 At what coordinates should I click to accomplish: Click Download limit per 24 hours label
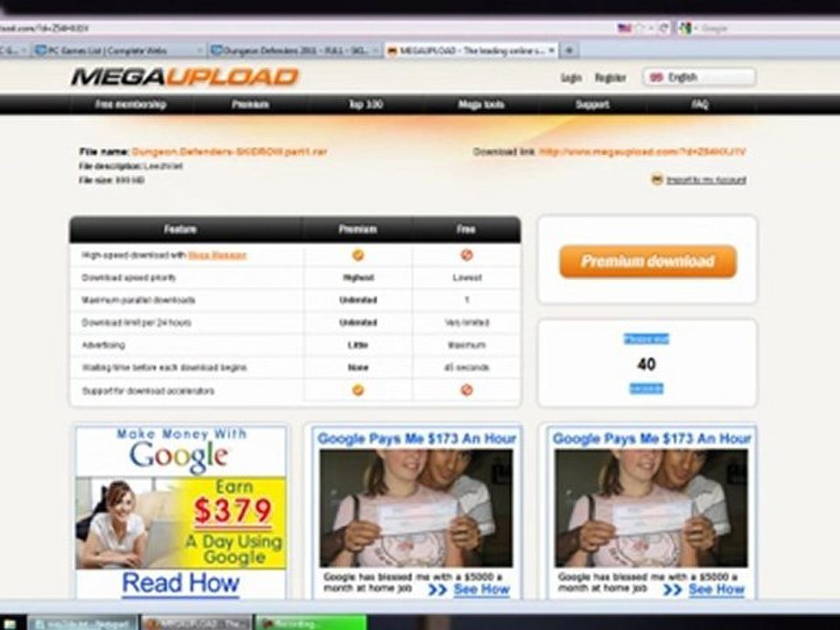pyautogui.click(x=136, y=323)
